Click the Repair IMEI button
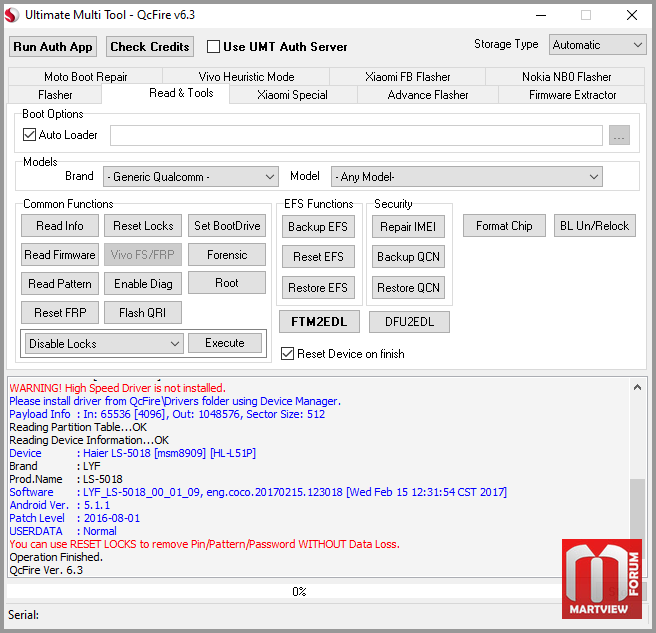656x633 pixels. 408,227
